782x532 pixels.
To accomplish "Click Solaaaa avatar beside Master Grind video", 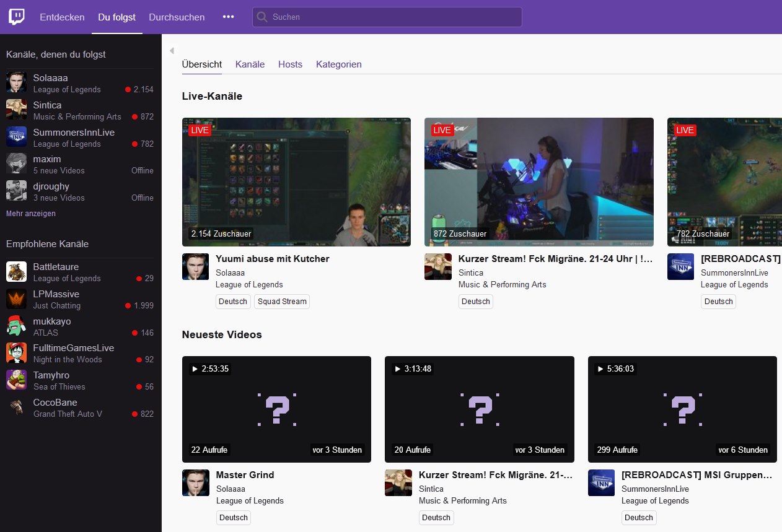I will click(x=195, y=482).
